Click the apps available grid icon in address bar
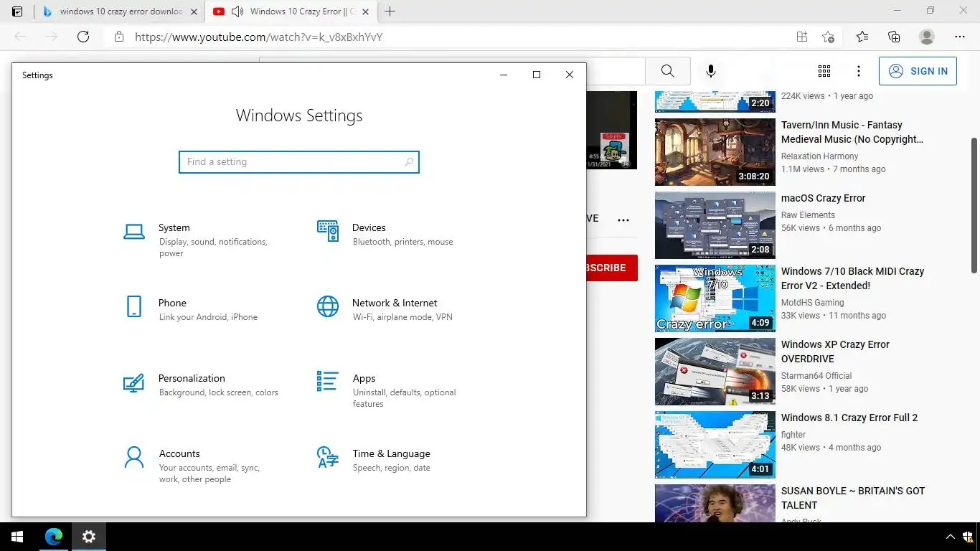980x551 pixels. [x=802, y=37]
